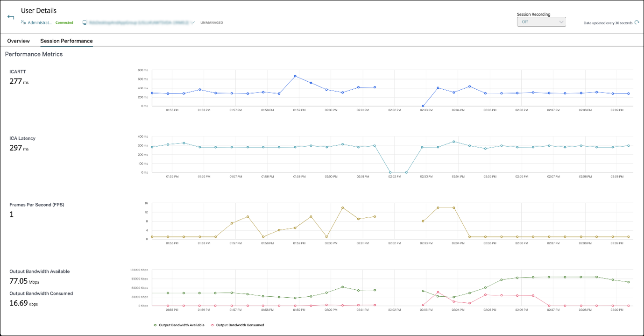This screenshot has height=336, width=644.
Task: Open the Administrat... user link
Action: coord(40,22)
